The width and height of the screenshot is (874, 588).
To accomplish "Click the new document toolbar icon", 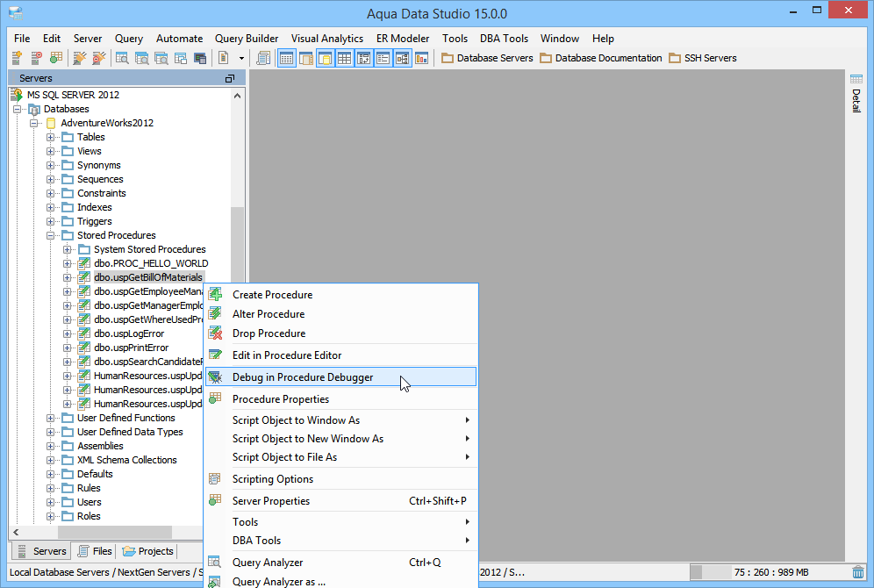I will click(x=224, y=57).
